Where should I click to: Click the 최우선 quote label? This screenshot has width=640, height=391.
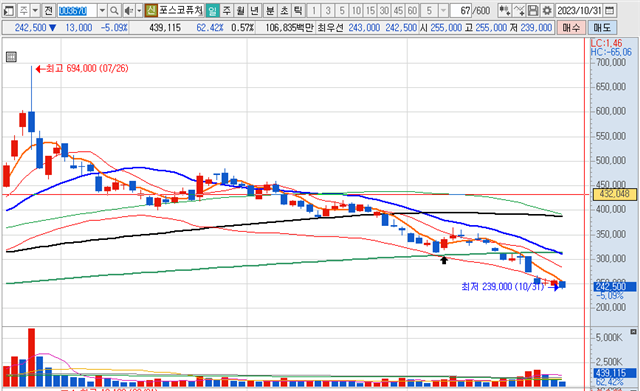pyautogui.click(x=331, y=28)
